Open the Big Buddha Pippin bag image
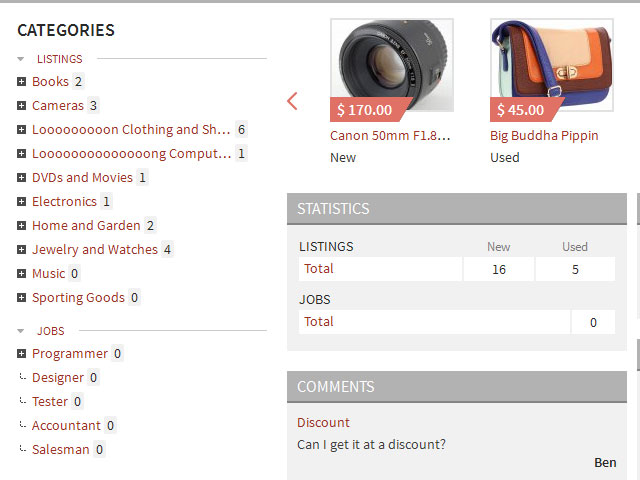640x480 pixels. 552,65
